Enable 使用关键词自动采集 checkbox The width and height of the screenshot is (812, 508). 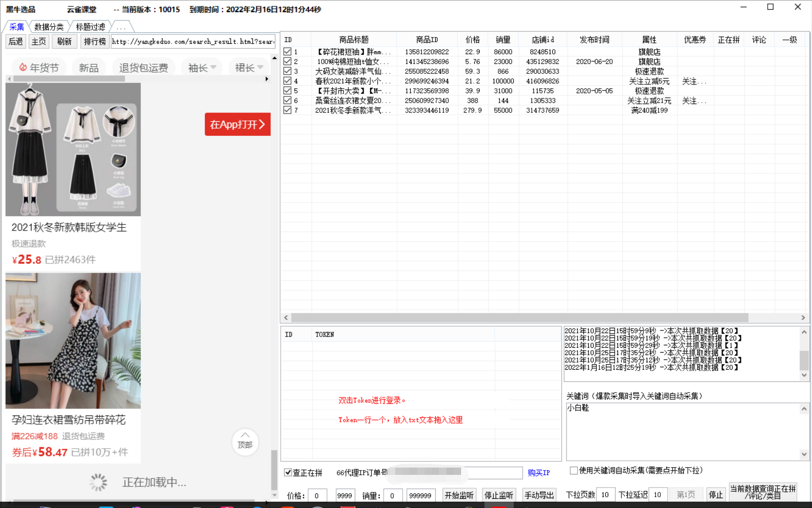574,470
